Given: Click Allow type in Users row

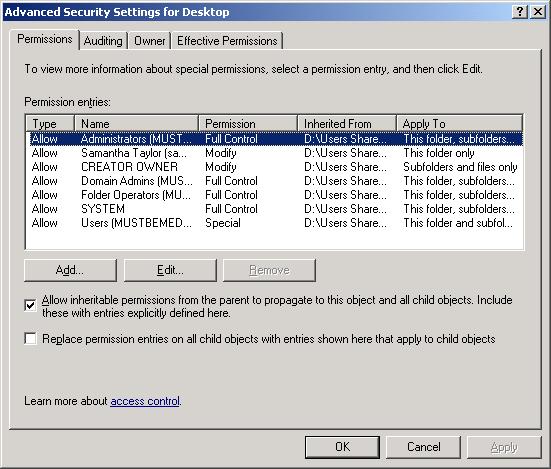Looking at the screenshot, I should [45, 223].
